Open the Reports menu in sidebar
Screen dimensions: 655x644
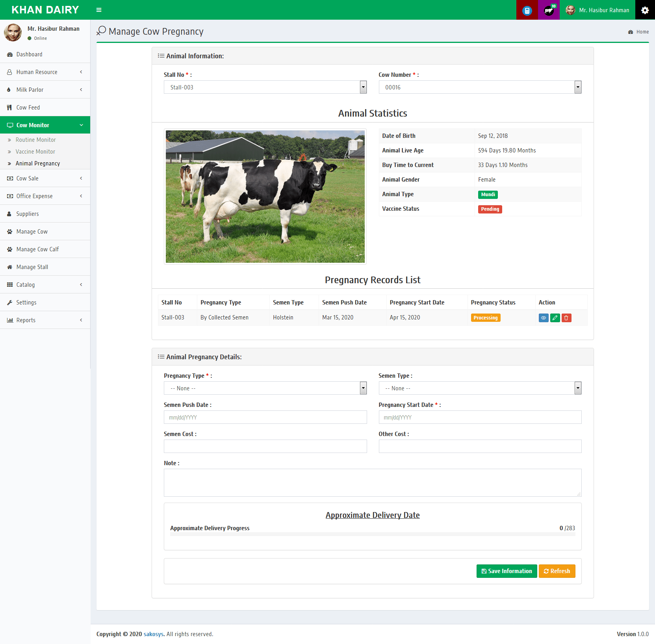26,320
